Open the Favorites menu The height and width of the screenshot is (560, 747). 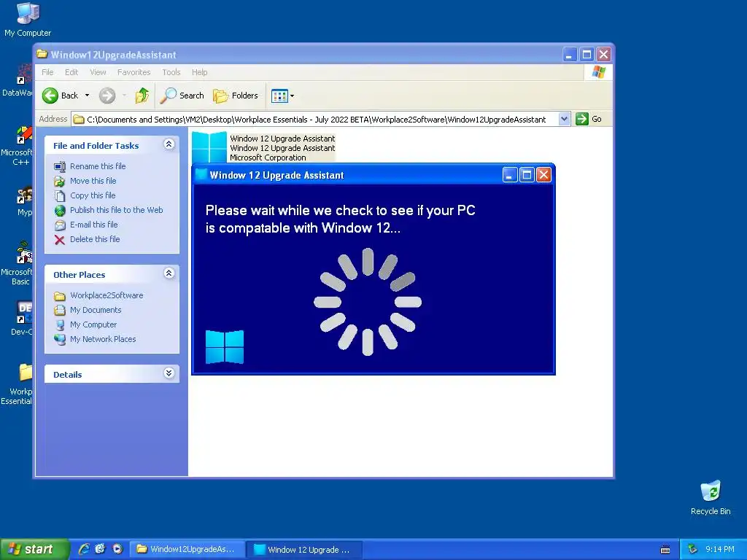[134, 72]
